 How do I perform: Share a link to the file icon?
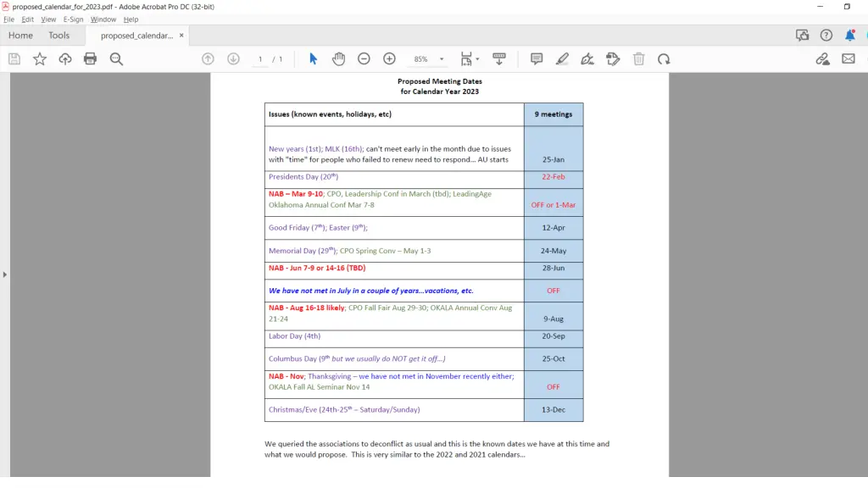pos(822,58)
